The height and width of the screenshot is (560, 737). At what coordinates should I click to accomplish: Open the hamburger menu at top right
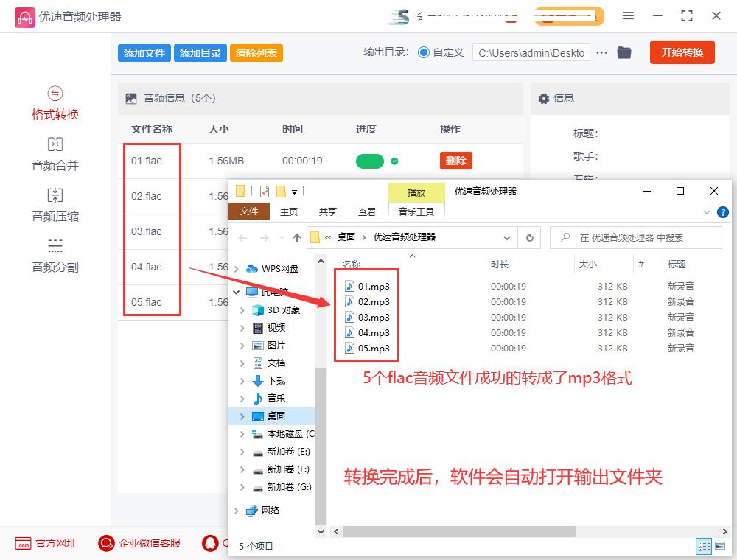point(628,15)
